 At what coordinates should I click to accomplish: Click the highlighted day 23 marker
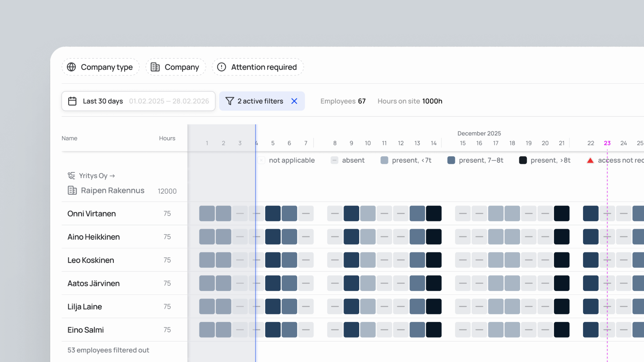click(x=607, y=143)
